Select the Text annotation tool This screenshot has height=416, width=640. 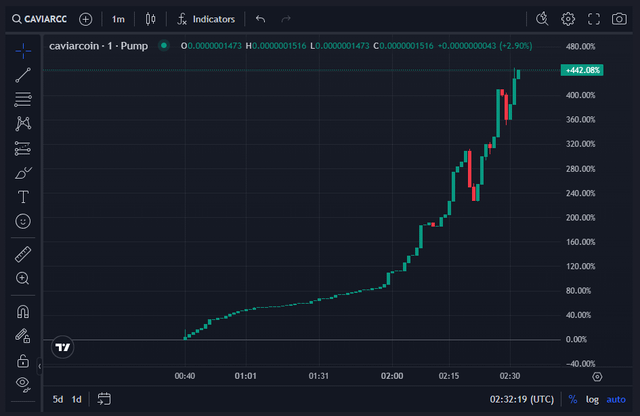point(23,196)
